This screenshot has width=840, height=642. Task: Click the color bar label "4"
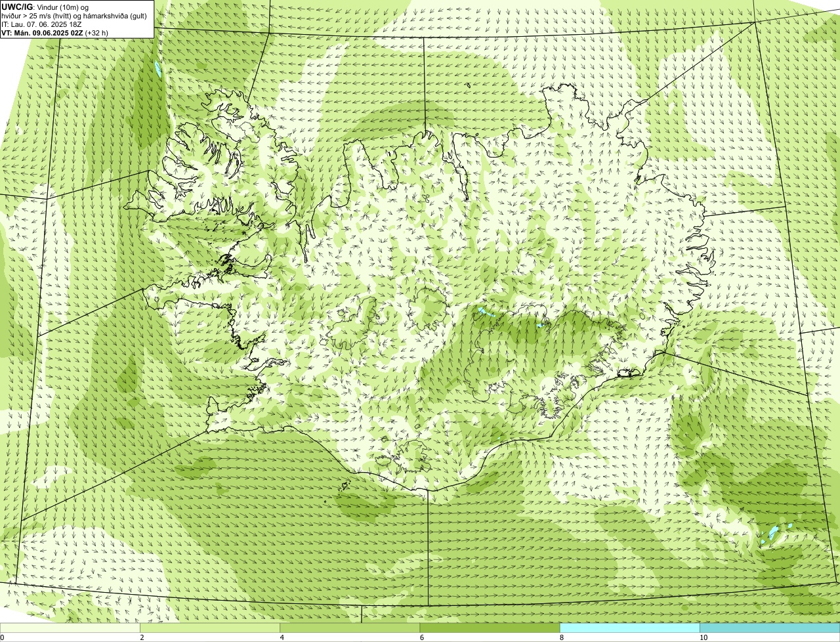tap(282, 637)
